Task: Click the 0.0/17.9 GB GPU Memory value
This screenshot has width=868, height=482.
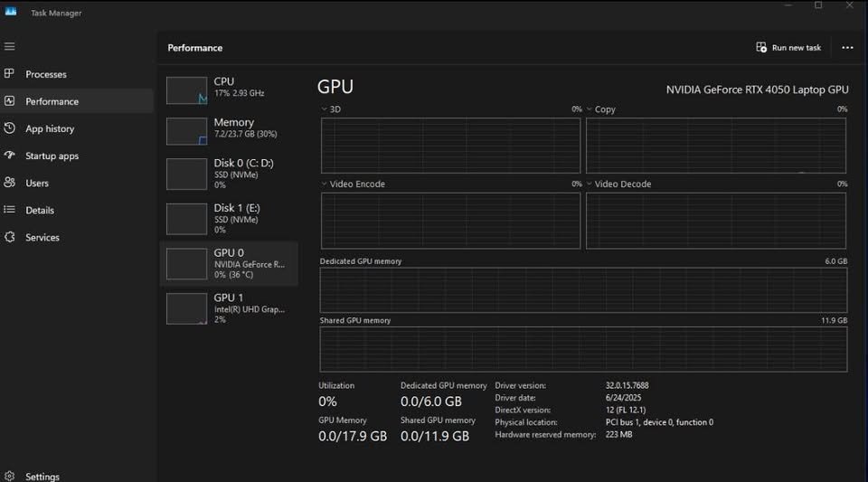Action: 353,436
